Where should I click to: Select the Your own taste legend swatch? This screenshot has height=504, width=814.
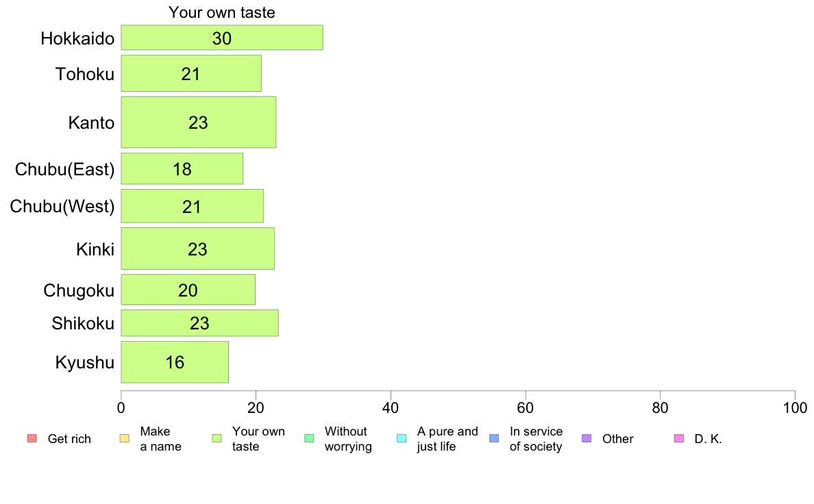point(217,438)
